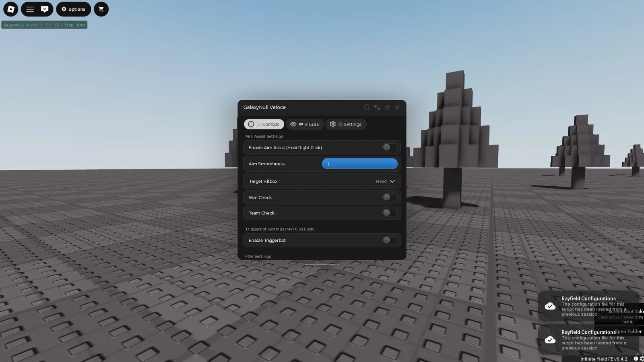Click the info icon beside Infinite Yield
This screenshot has width=644, height=362.
click(636, 359)
